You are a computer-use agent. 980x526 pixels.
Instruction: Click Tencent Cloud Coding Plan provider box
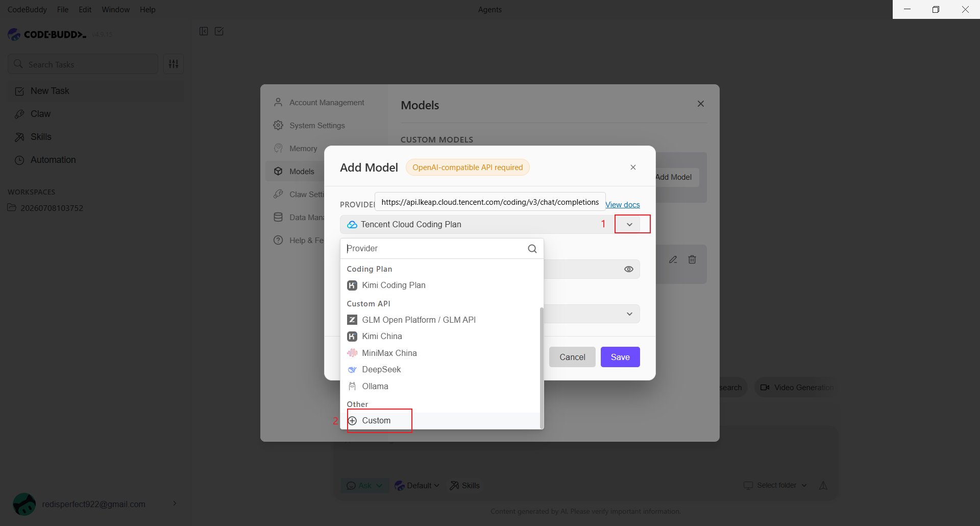pos(490,225)
